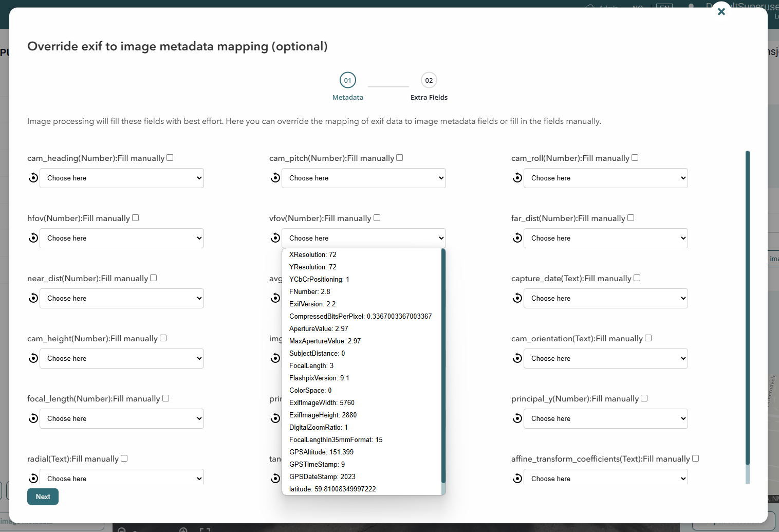The height and width of the screenshot is (532, 779).
Task: Go to step 02 Extra Fields
Action: pos(429,81)
